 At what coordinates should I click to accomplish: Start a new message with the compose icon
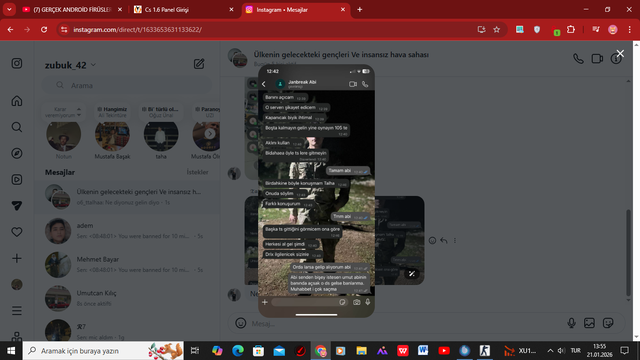point(199,64)
